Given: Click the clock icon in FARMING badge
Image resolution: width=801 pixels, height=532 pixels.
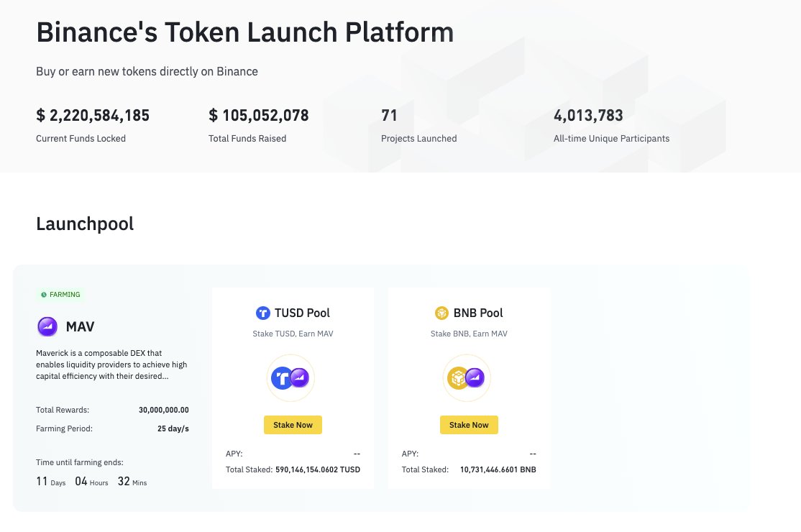Looking at the screenshot, I should tap(44, 295).
